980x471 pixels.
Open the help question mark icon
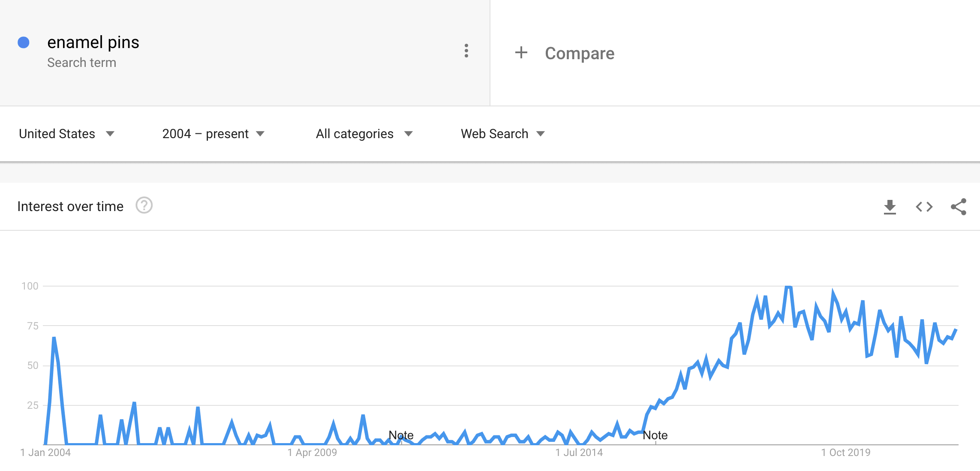[144, 205]
